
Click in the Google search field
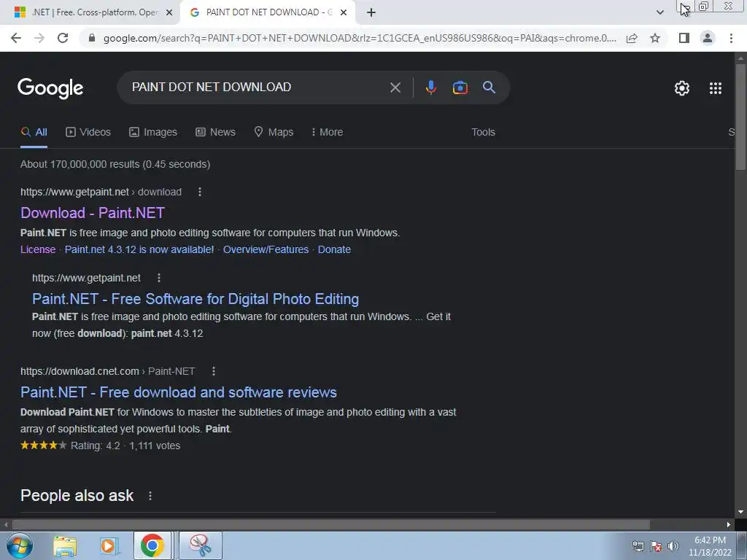(x=258, y=87)
